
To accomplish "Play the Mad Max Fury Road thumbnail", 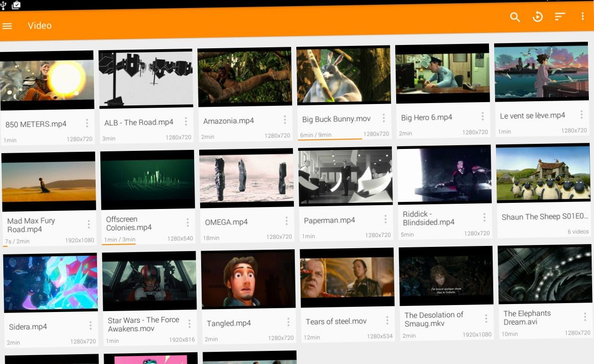I will [x=49, y=182].
